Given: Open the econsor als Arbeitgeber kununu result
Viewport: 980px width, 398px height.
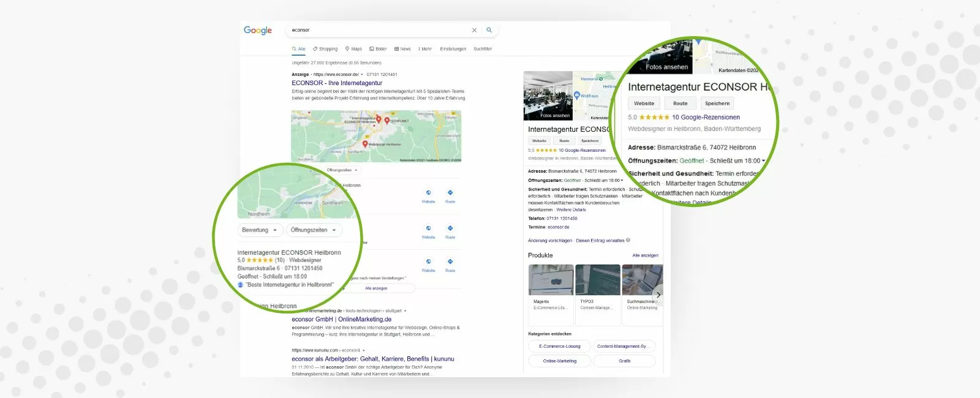Looking at the screenshot, I should coord(373,359).
